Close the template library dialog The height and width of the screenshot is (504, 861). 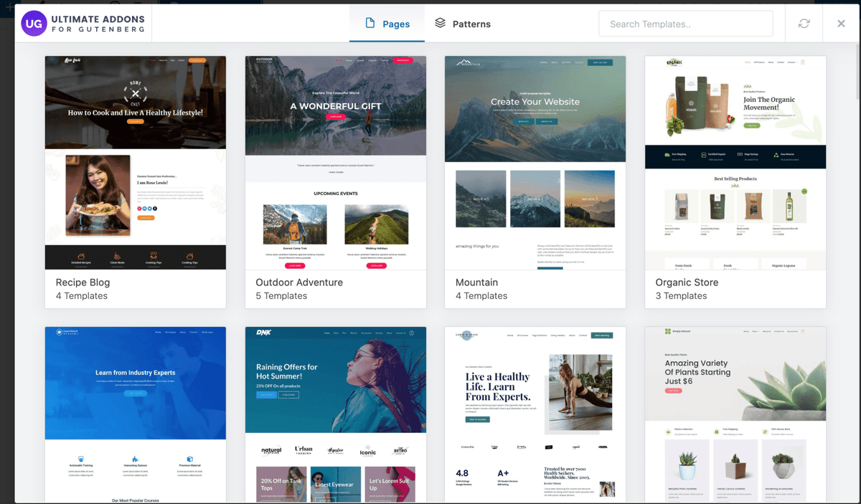click(x=841, y=24)
